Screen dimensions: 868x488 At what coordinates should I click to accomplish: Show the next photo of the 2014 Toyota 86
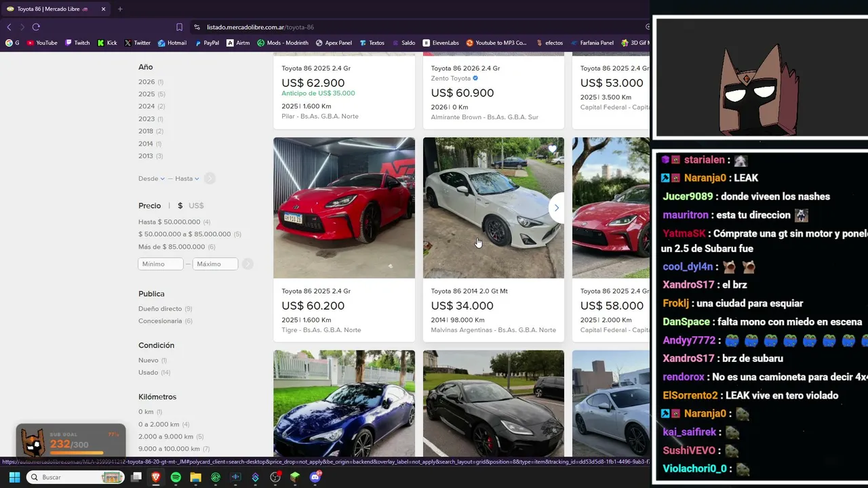tap(556, 208)
